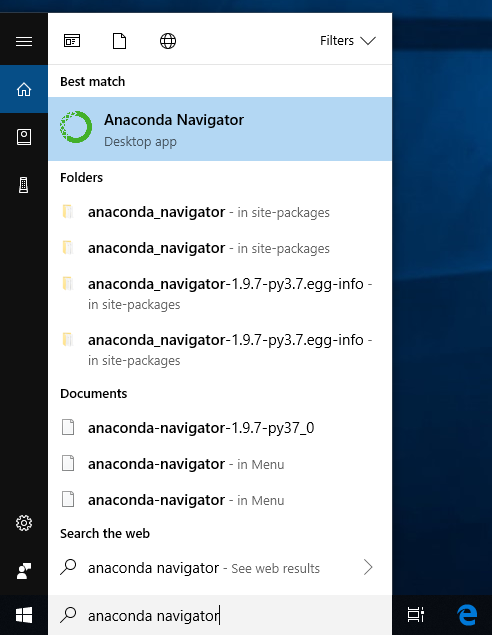Screen dimensions: 492x635
Task: Filter results by Documents icon
Action: (x=119, y=41)
